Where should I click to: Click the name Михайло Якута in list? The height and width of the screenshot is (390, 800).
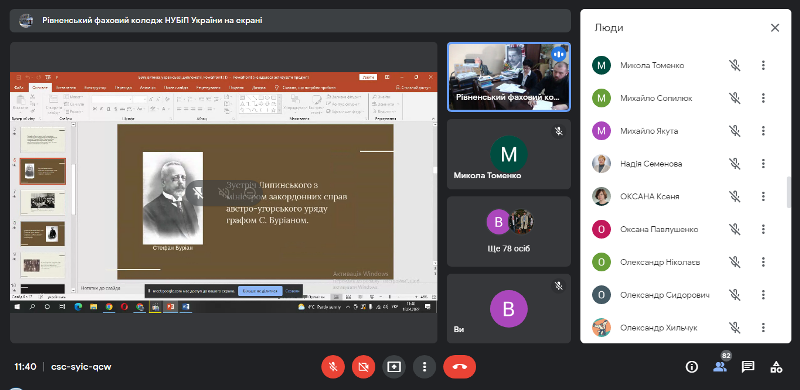click(x=649, y=131)
